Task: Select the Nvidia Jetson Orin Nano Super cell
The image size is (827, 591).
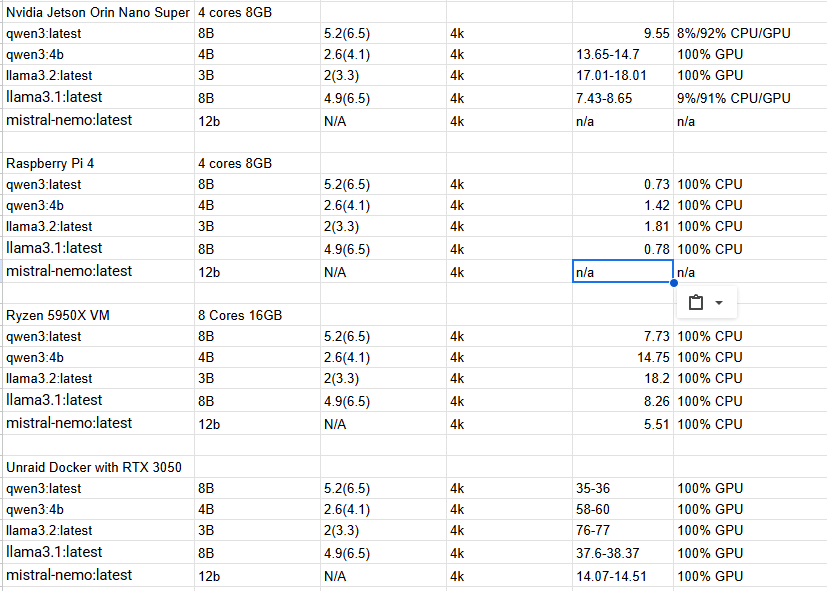Action: click(98, 12)
